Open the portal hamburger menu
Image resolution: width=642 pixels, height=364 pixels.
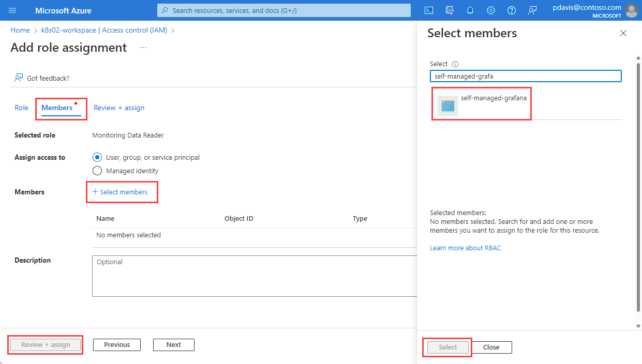click(12, 10)
